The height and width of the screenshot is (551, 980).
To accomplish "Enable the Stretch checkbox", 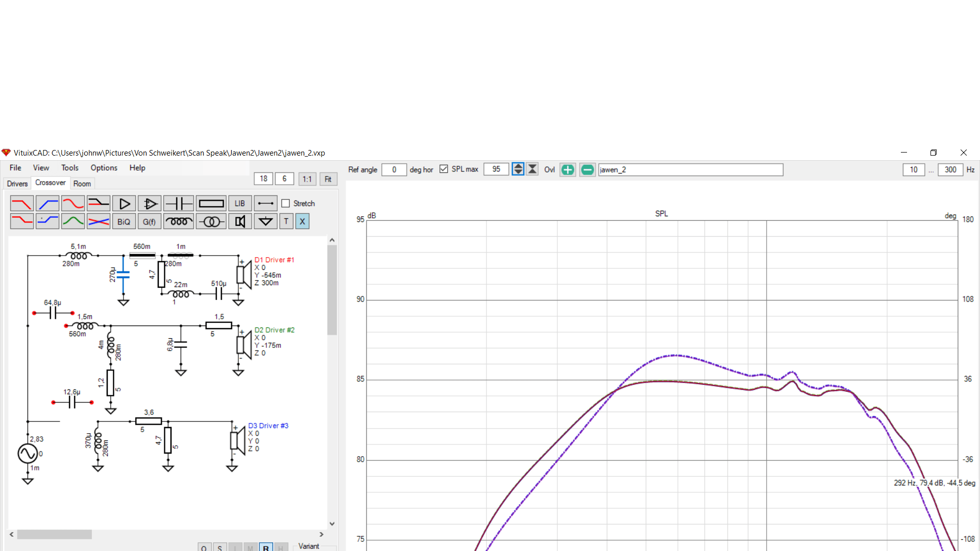I will [x=286, y=204].
